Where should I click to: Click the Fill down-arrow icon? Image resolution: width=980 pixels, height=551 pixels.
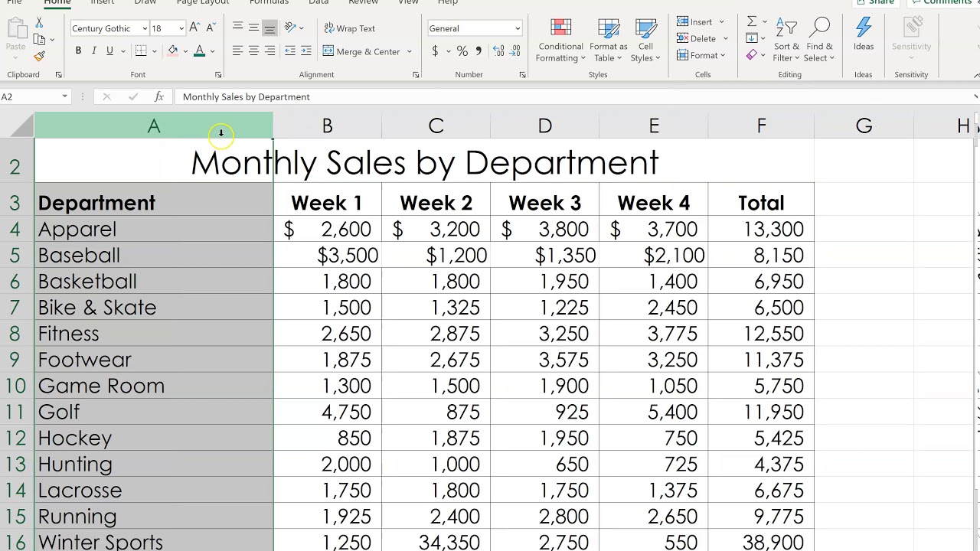pos(752,38)
